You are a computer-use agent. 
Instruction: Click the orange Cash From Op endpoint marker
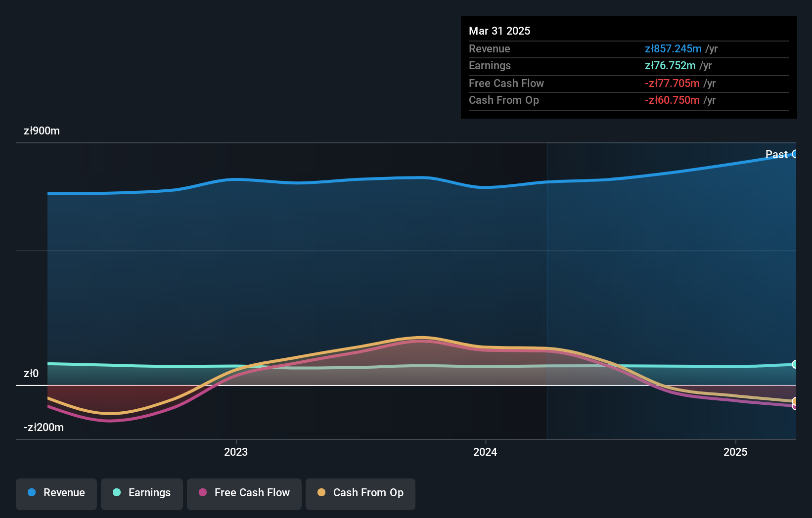click(795, 401)
